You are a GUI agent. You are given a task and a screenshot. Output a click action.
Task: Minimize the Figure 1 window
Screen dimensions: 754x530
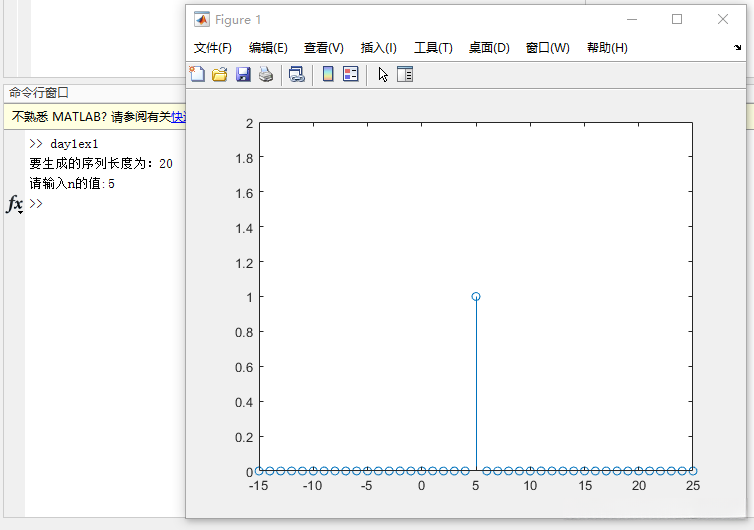click(x=632, y=19)
